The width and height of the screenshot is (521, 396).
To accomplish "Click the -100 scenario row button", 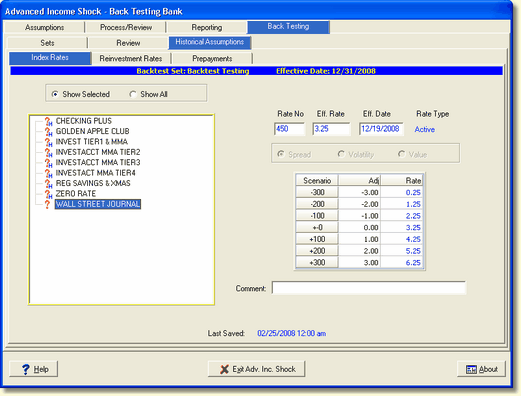I will (317, 216).
